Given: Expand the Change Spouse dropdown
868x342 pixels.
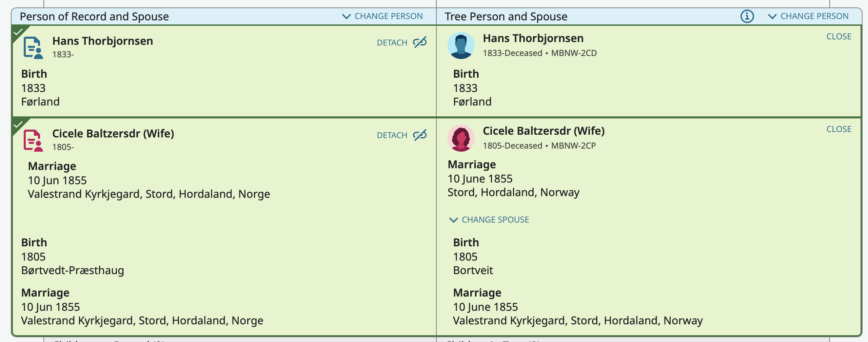Looking at the screenshot, I should 489,220.
